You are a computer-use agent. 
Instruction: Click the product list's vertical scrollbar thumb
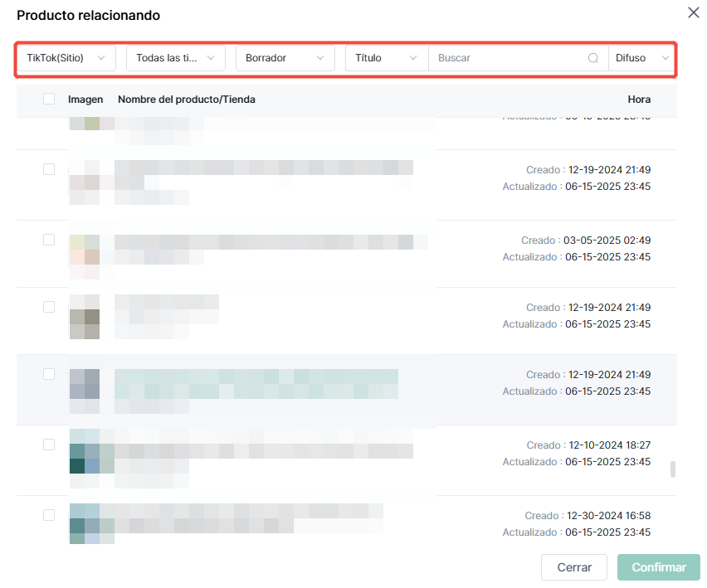click(673, 469)
